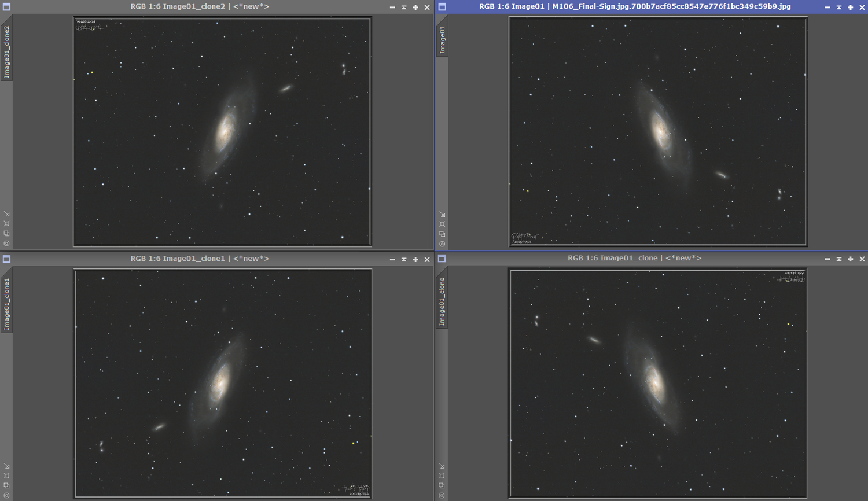Shade the Image01_clone window

pyautogui.click(x=839, y=259)
